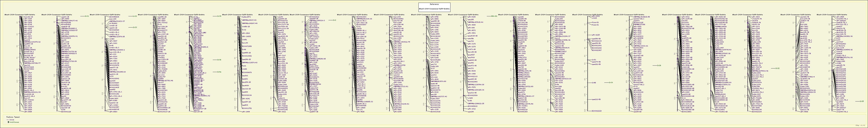This screenshot has width=868, height=128.
Task: Select the Sr36 trait locus
Action: [219, 60]
